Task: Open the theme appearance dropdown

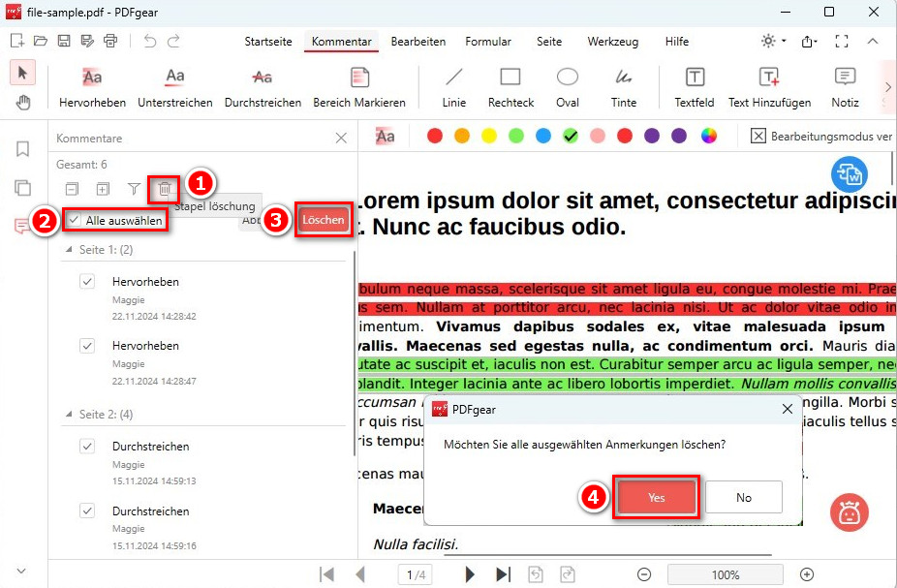Action: [x=770, y=42]
